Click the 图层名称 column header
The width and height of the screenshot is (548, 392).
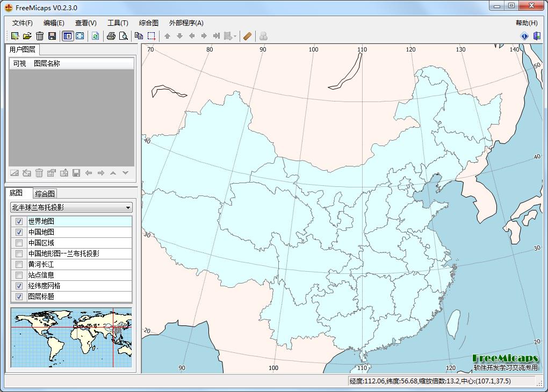pos(47,63)
